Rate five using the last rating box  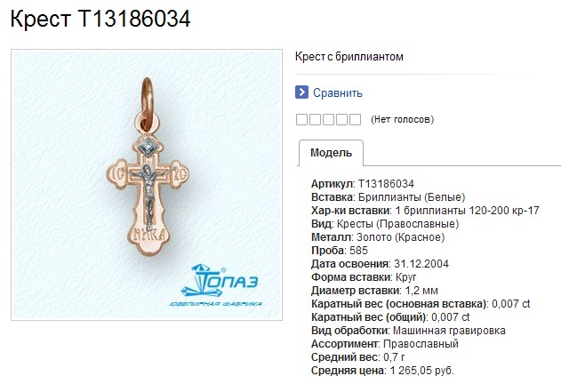tap(355, 119)
